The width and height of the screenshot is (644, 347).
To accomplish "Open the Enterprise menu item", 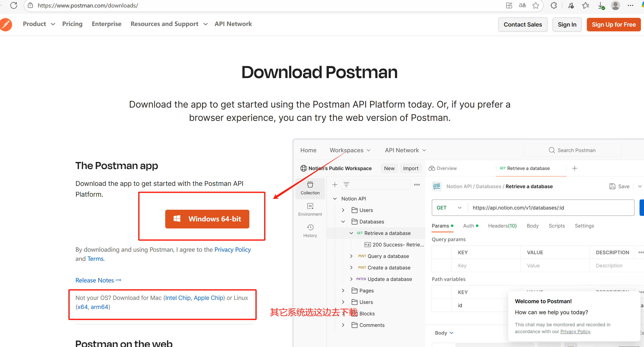I will [x=106, y=24].
